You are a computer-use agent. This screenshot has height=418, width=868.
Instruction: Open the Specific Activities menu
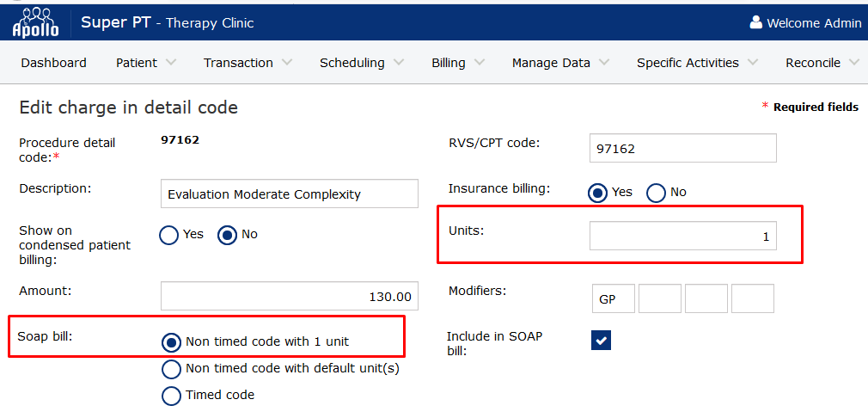(698, 63)
